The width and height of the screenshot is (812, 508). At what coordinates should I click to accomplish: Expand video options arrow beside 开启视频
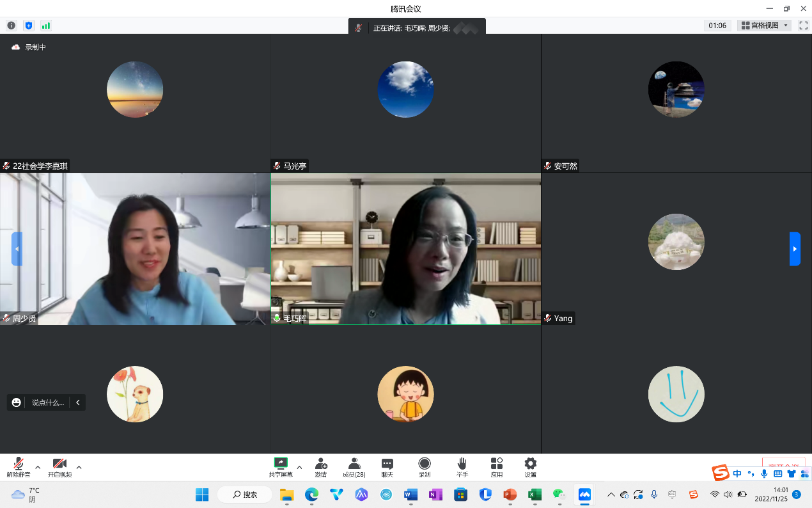tap(79, 467)
